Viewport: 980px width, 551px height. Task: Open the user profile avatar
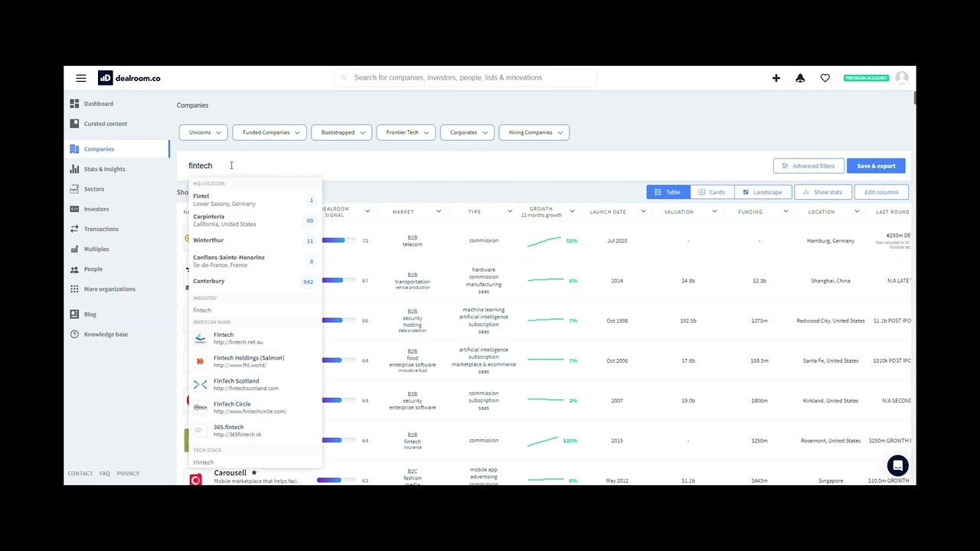pyautogui.click(x=902, y=77)
